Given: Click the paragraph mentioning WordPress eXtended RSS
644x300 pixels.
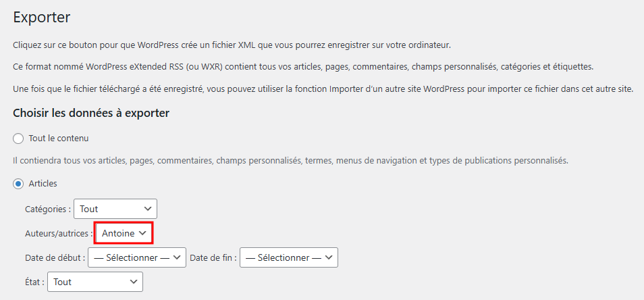Looking at the screenshot, I should pos(303,67).
